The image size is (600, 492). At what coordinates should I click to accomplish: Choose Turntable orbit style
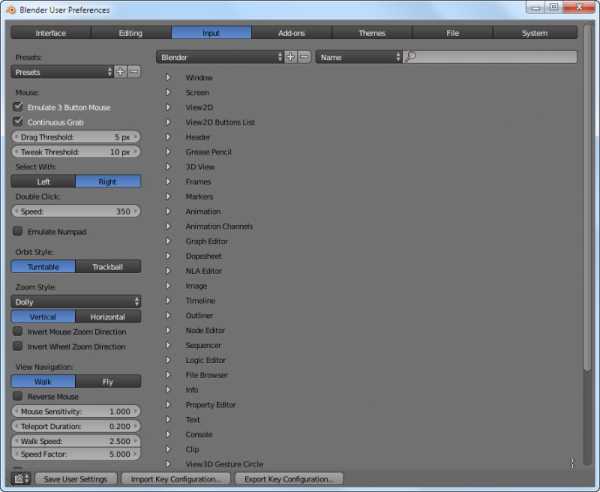(x=43, y=267)
